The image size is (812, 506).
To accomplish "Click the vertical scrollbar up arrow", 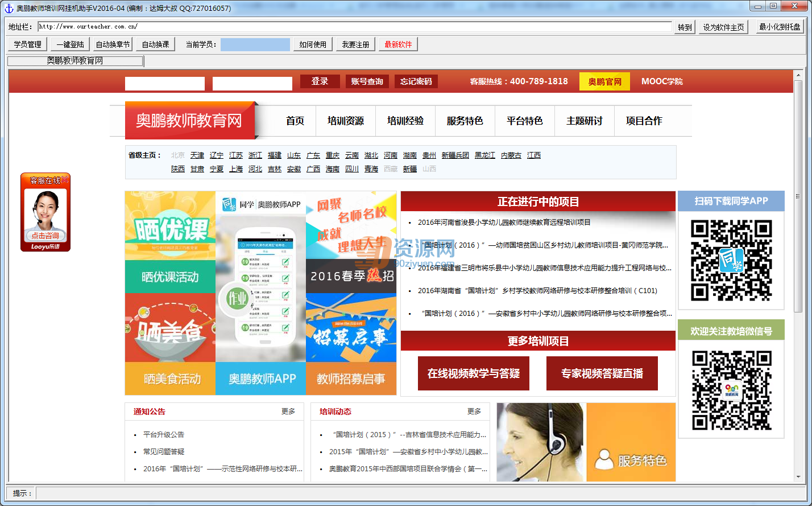I will 799,75.
